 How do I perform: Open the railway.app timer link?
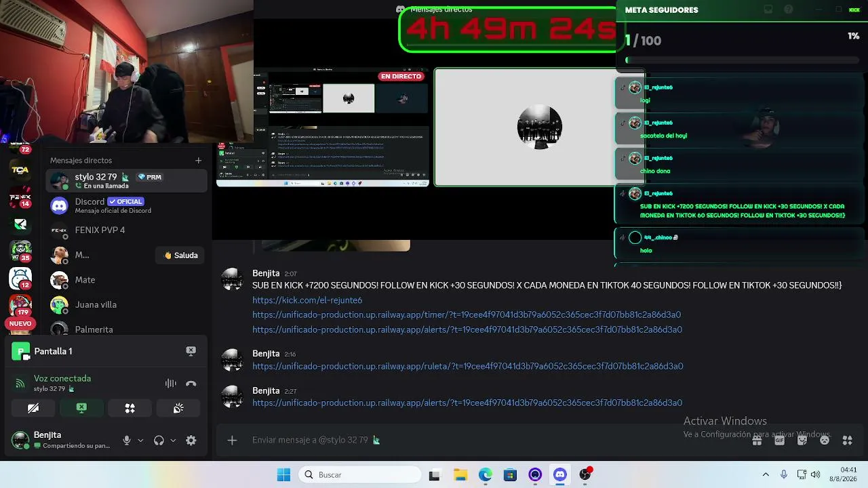[467, 315]
